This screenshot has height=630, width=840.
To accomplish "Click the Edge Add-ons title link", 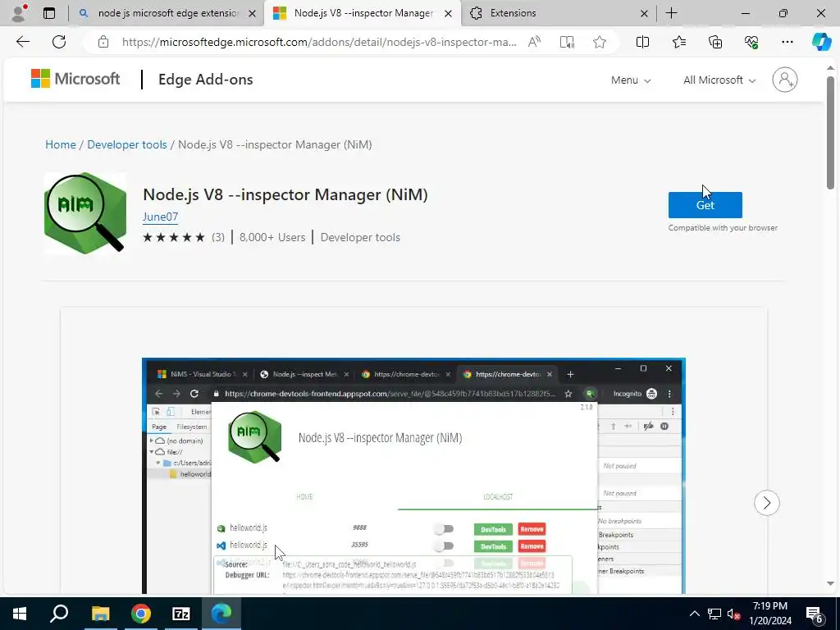I will (x=205, y=80).
